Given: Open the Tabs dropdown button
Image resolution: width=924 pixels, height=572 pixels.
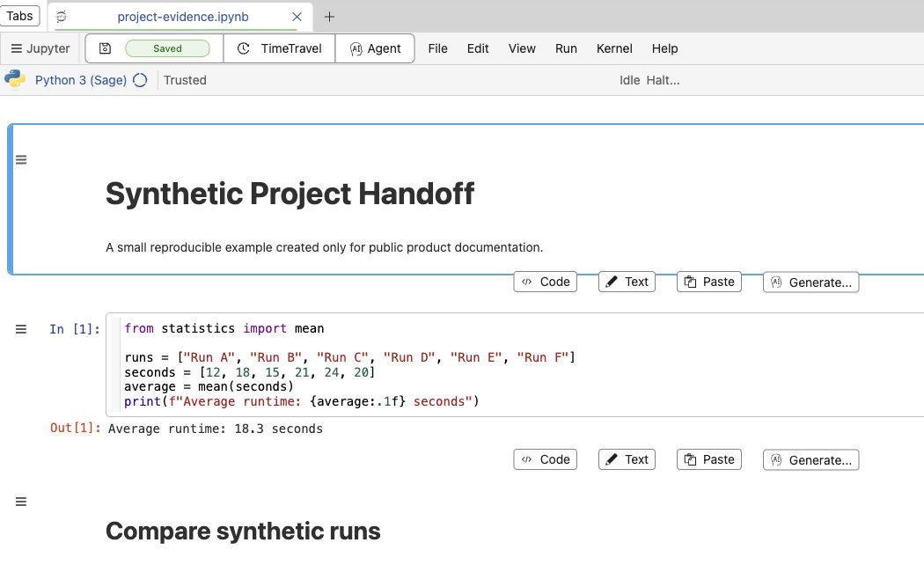Looking at the screenshot, I should (x=19, y=16).
